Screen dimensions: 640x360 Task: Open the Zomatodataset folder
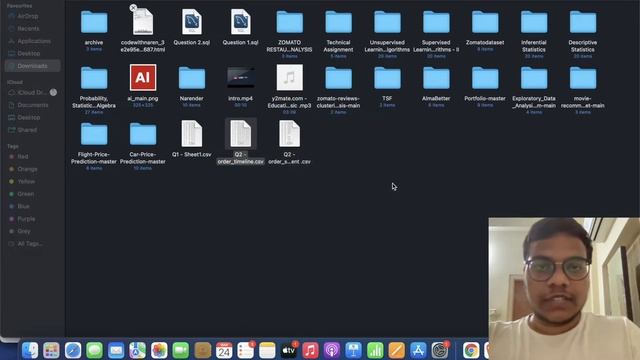485,22
